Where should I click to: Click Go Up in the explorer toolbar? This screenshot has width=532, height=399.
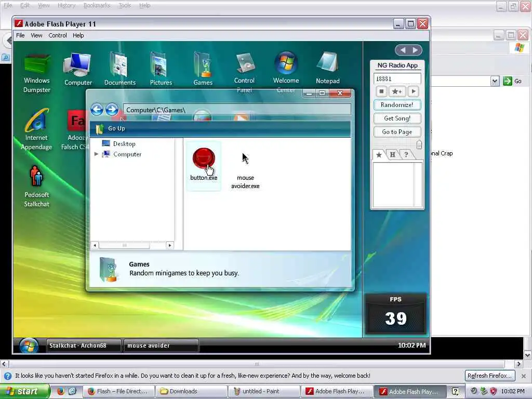coord(112,129)
